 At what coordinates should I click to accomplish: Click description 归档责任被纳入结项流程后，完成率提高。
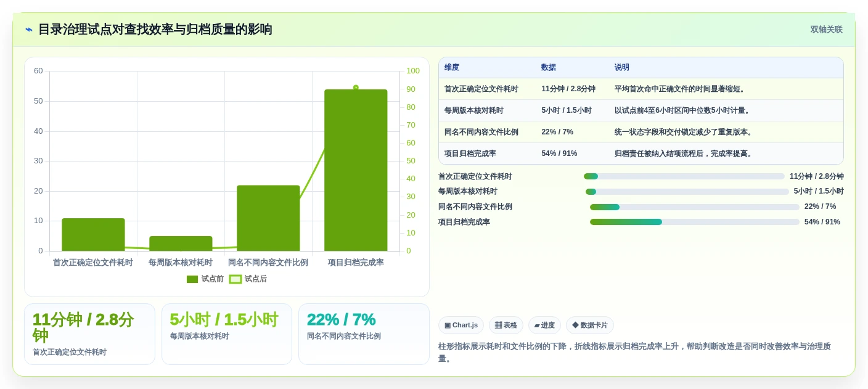[x=685, y=154]
